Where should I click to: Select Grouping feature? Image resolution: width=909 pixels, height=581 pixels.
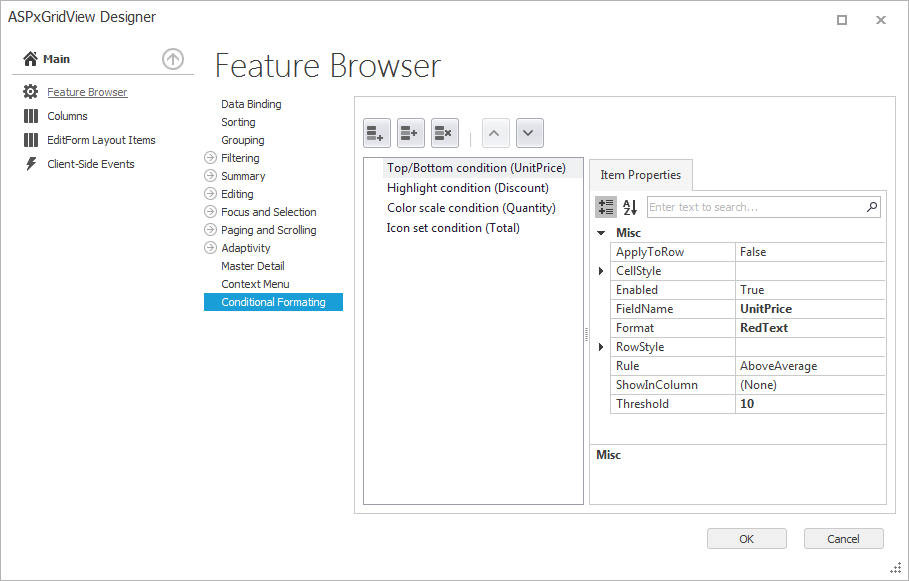[242, 140]
